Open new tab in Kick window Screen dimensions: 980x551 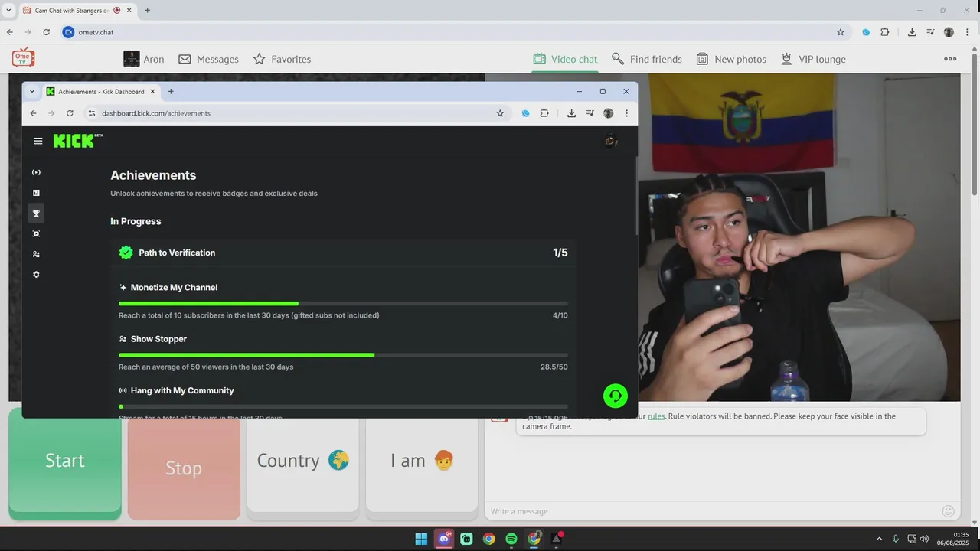(x=171, y=91)
